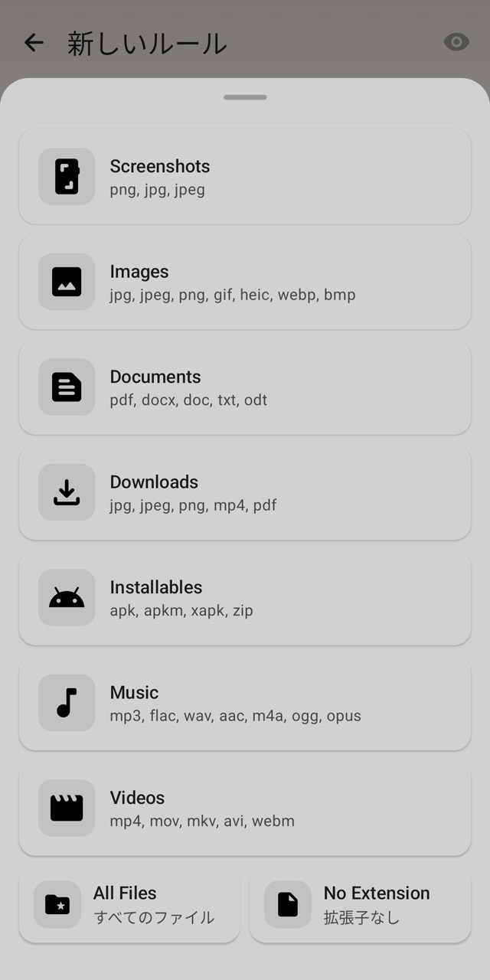Select No Extension 拡張子なし option
Screen dimensions: 490x980
[360, 905]
